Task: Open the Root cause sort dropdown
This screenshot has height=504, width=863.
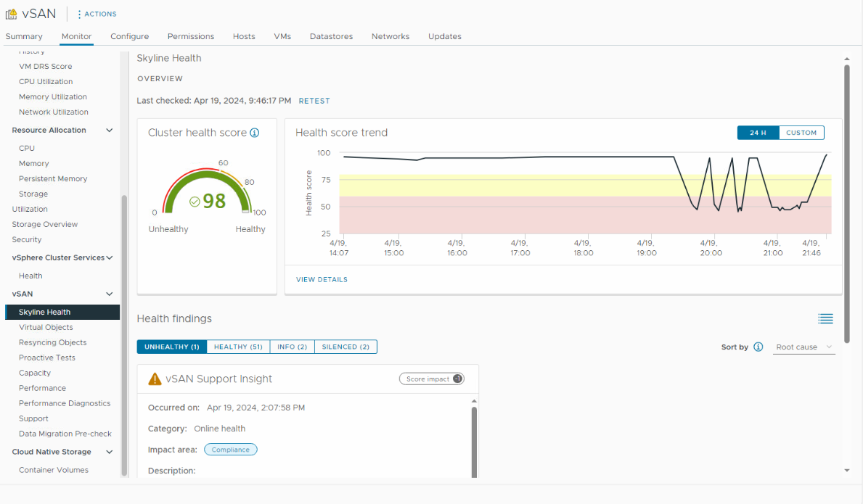Action: tap(803, 347)
